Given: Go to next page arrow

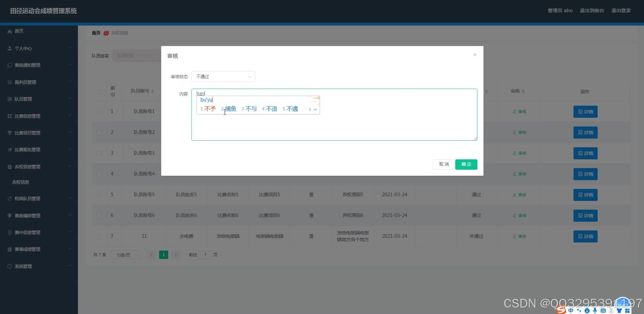Looking at the screenshot, I should coord(176,255).
